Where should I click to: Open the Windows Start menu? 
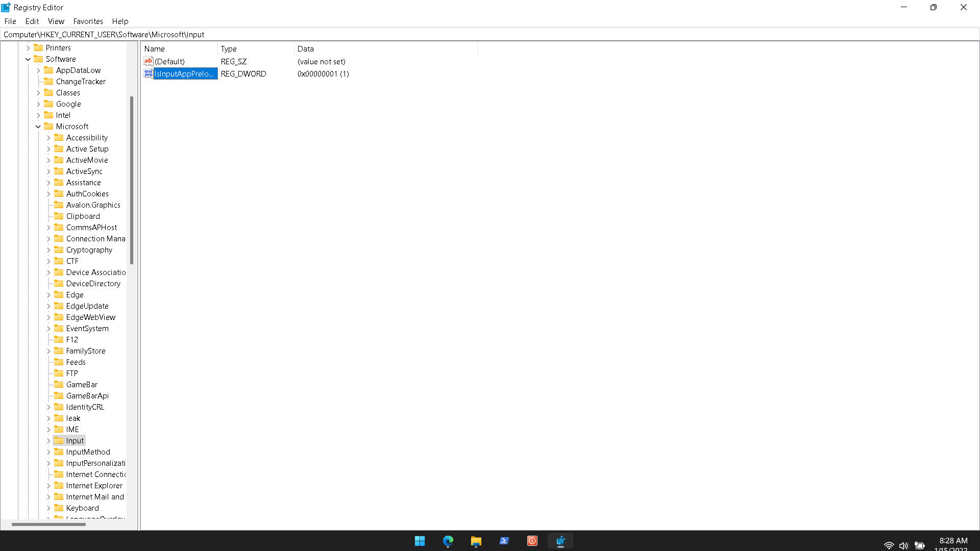pyautogui.click(x=420, y=541)
